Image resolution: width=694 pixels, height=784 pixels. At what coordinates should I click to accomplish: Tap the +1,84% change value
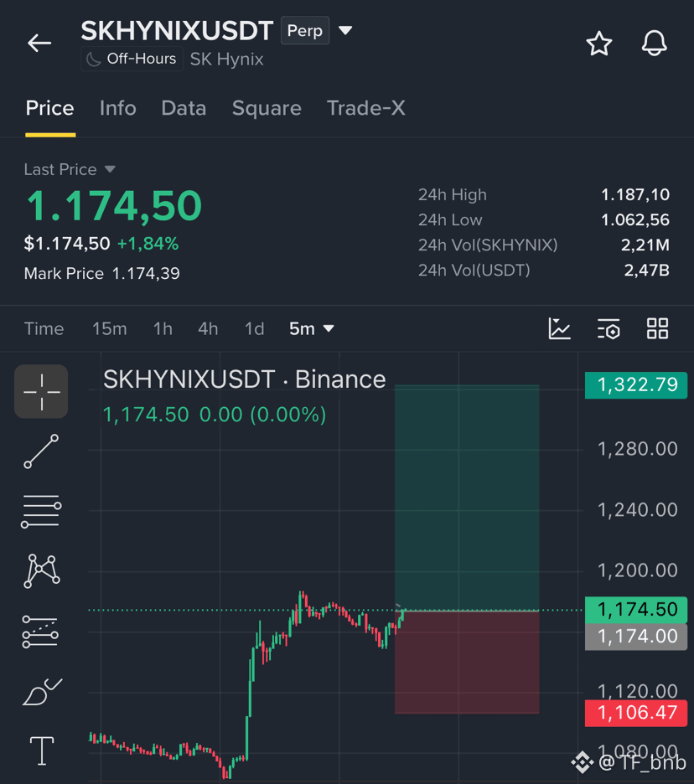point(148,244)
